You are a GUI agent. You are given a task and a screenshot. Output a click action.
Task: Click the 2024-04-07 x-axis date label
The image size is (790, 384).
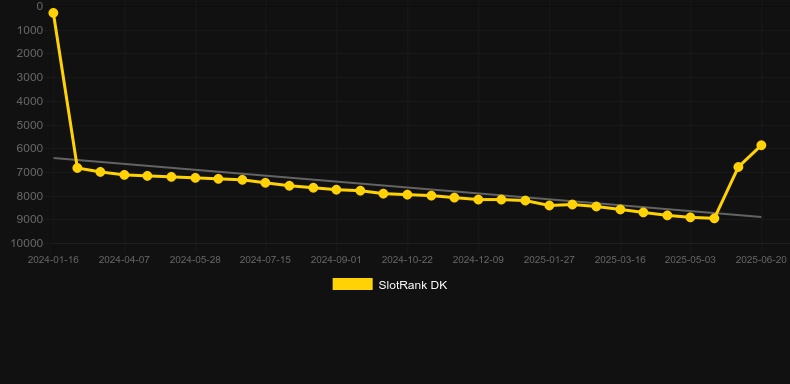[124, 260]
